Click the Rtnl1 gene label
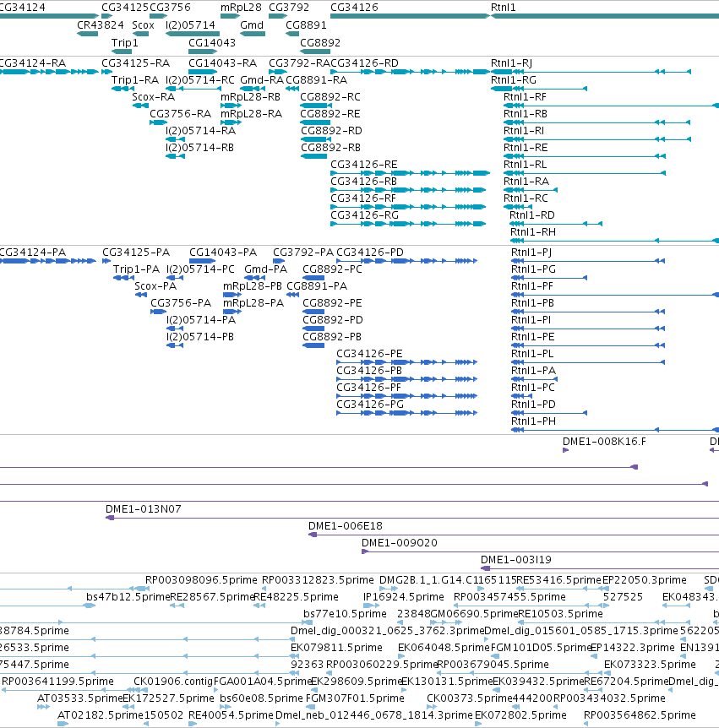Image resolution: width=719 pixels, height=728 pixels. point(504,8)
